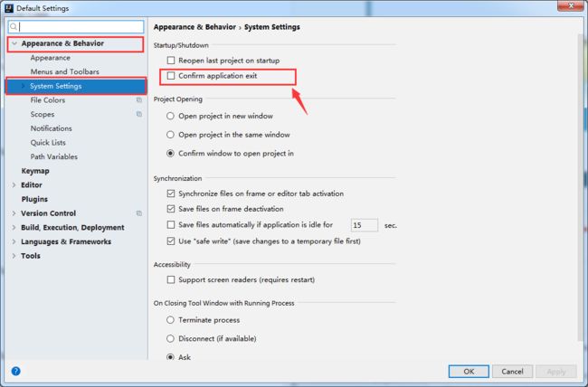Toggle Confirm application exit checkbox
588x387 pixels.
171,76
